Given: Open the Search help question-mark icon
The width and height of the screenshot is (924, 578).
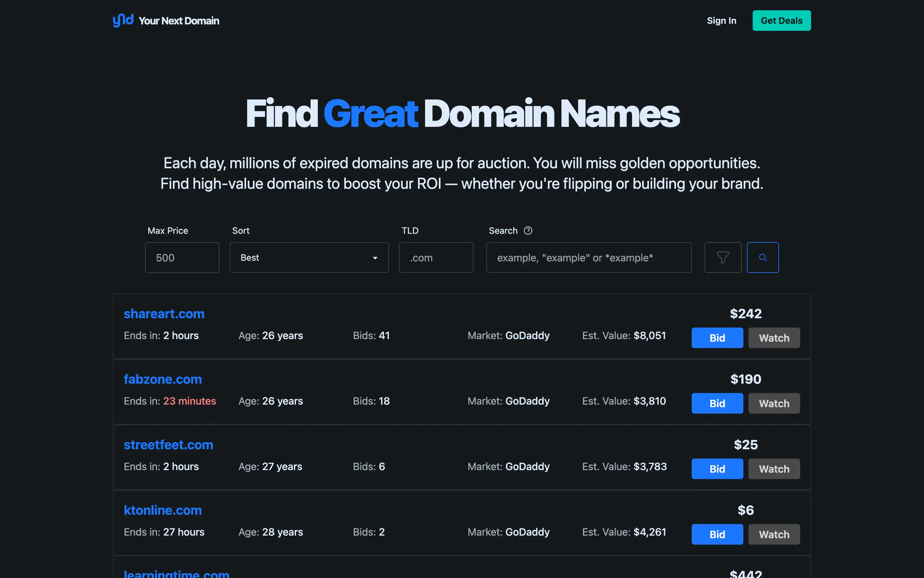Looking at the screenshot, I should (x=528, y=231).
